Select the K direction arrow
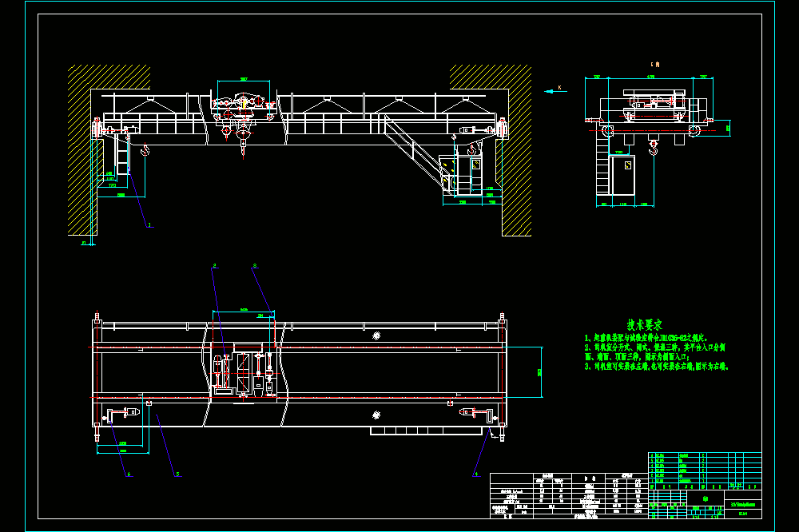Image resolution: width=799 pixels, height=532 pixels. pos(555,91)
